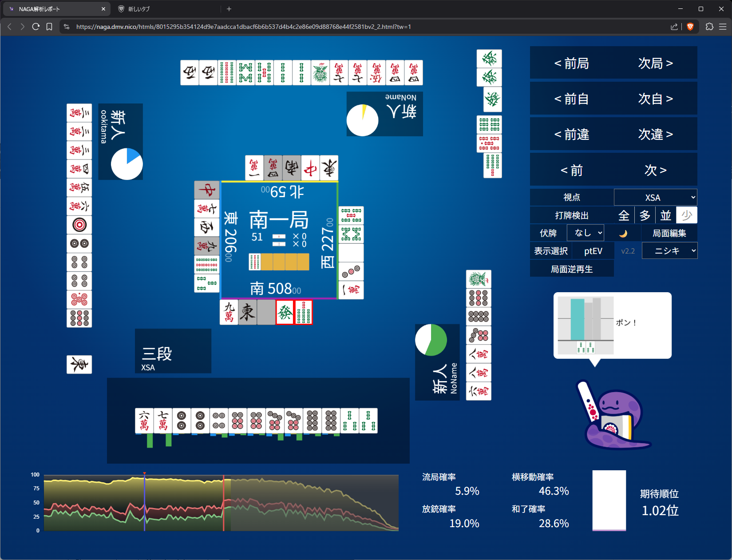The width and height of the screenshot is (732, 560).
Task: Select 全 discard detection level
Action: 624,215
